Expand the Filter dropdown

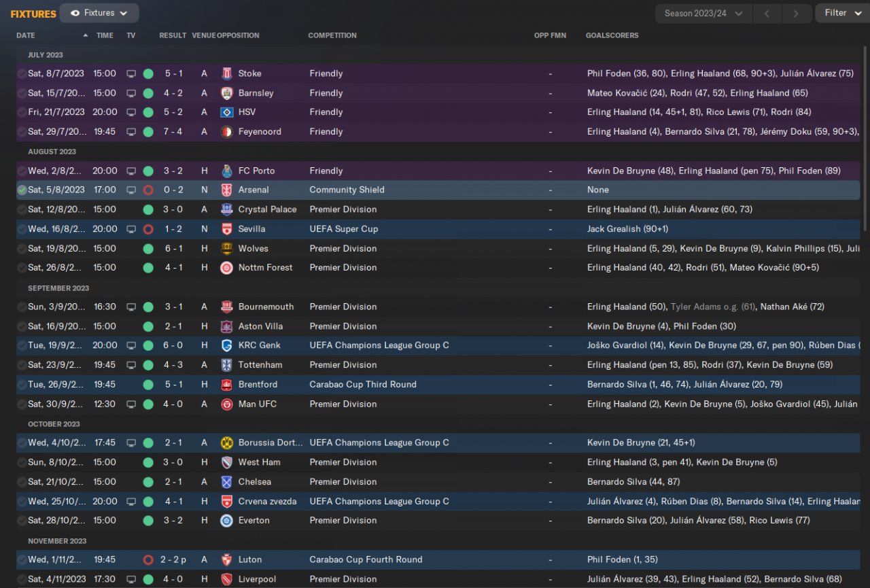click(841, 13)
